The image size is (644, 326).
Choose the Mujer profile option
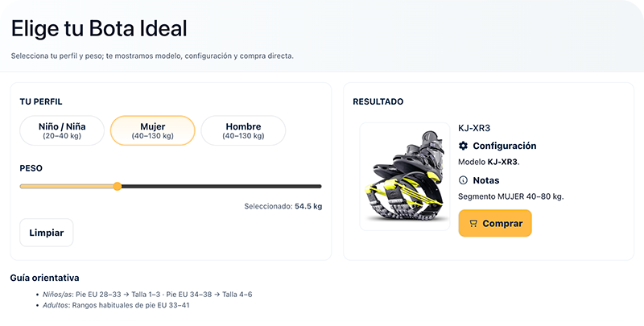click(152, 130)
